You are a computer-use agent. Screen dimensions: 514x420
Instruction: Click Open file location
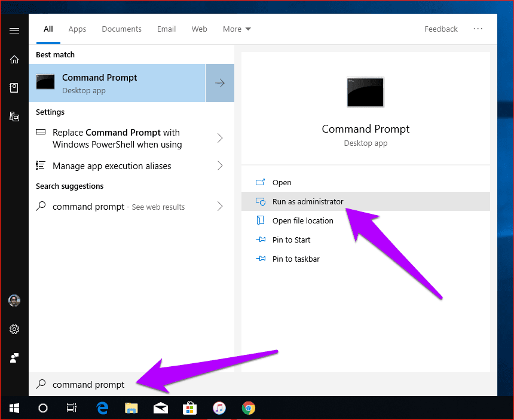tap(366, 220)
